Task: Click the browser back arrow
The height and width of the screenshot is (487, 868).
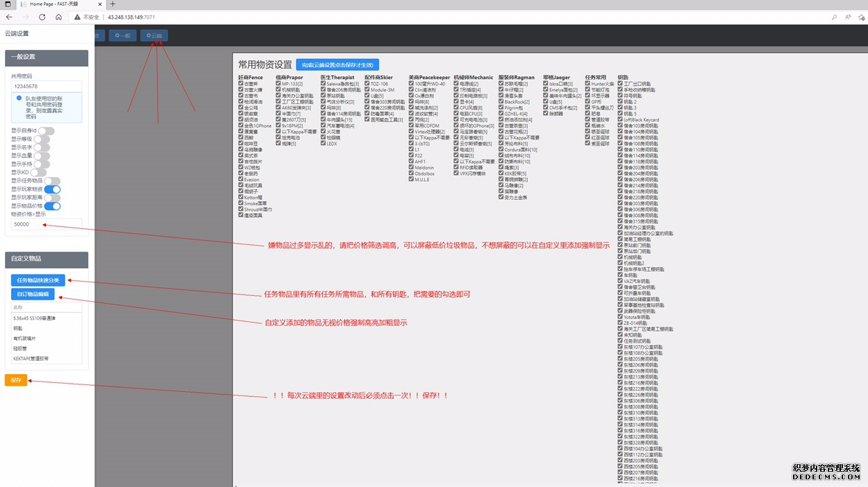Action: click(9, 17)
